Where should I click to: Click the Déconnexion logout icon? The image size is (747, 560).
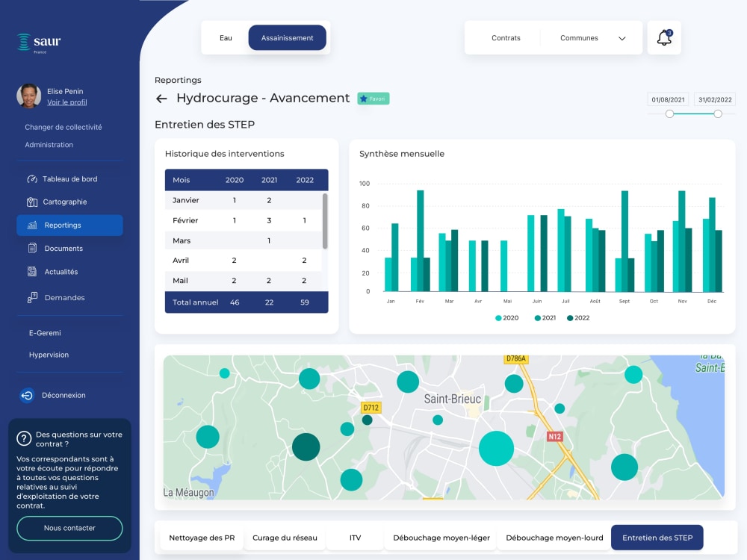(x=27, y=395)
